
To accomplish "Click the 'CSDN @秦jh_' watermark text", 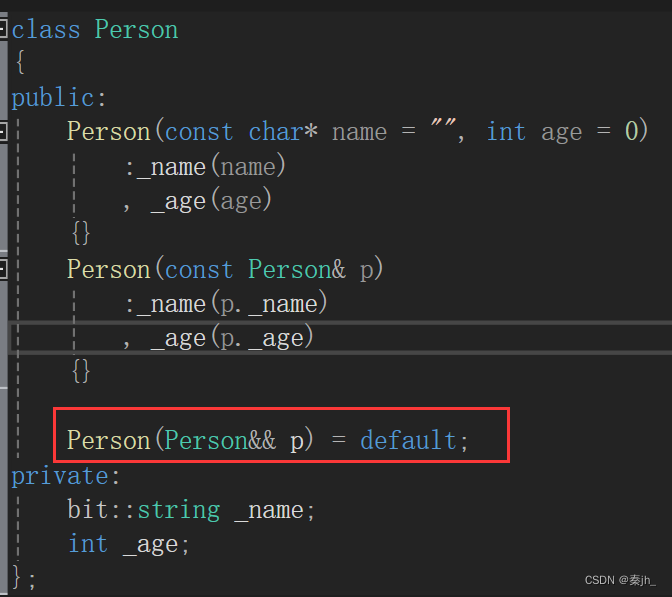I will [x=621, y=581].
